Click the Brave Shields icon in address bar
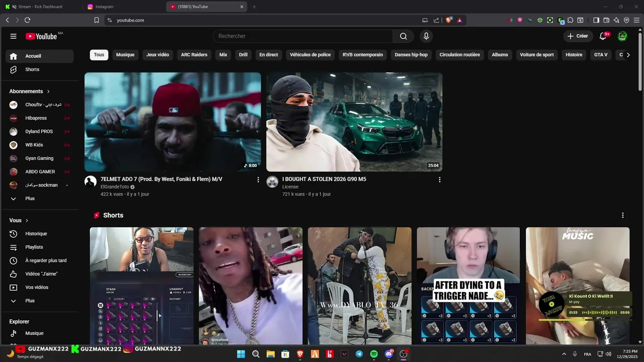 coord(449,20)
